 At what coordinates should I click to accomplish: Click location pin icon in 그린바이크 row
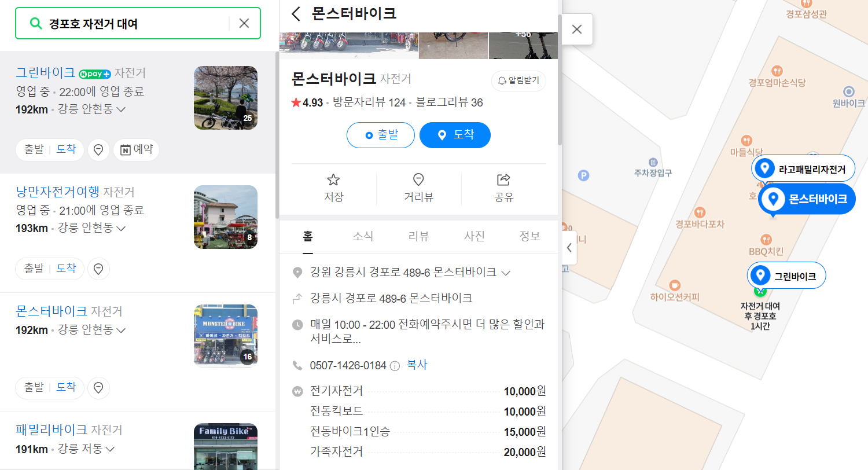click(98, 150)
